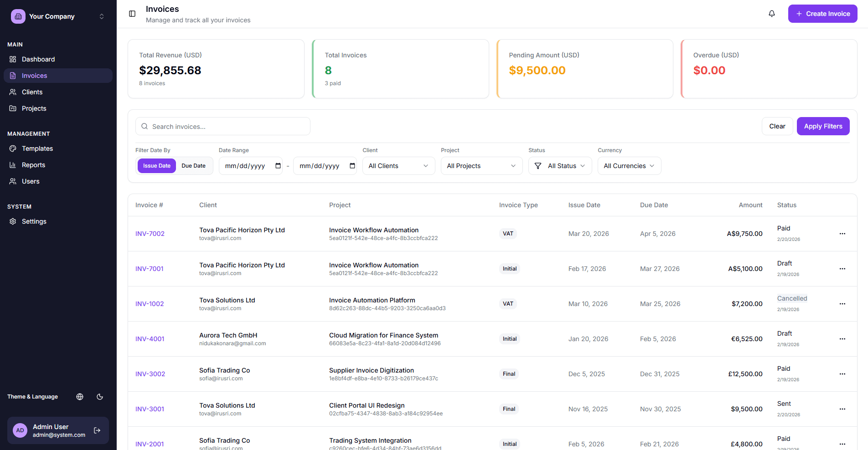Click the Search invoices field

pos(222,126)
